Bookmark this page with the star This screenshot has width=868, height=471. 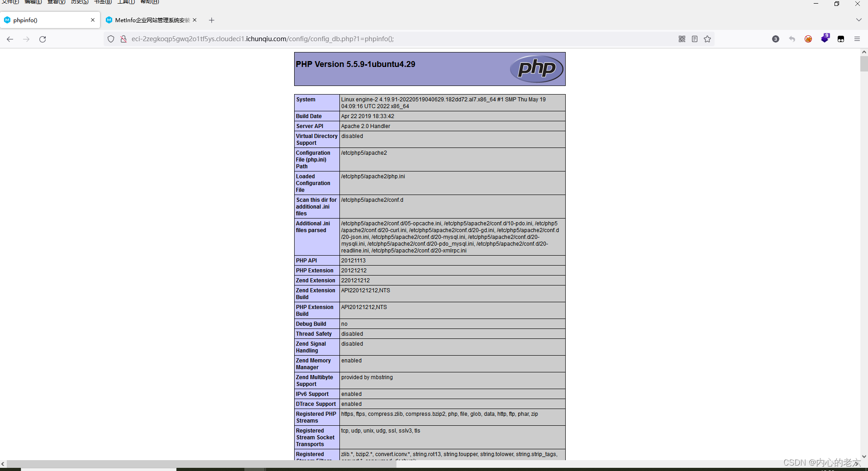(x=707, y=39)
